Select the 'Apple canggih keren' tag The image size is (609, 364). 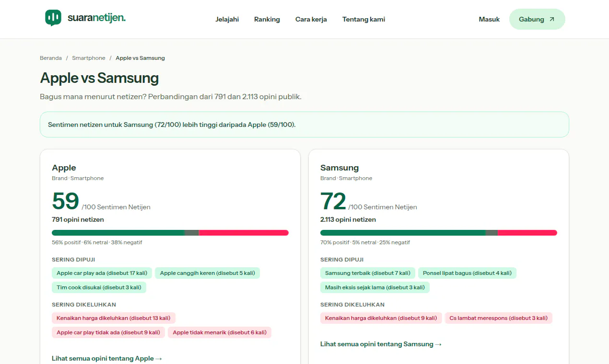[x=208, y=273]
